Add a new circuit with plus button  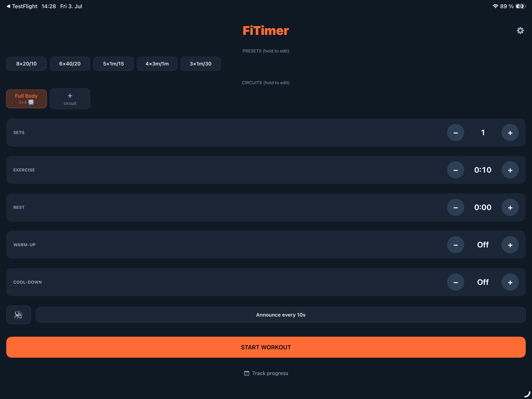tap(70, 99)
